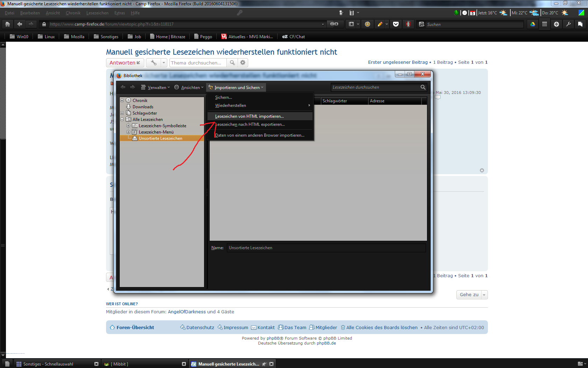This screenshot has width=588, height=368.
Task: Open the hamburger menu button
Action: click(x=544, y=24)
